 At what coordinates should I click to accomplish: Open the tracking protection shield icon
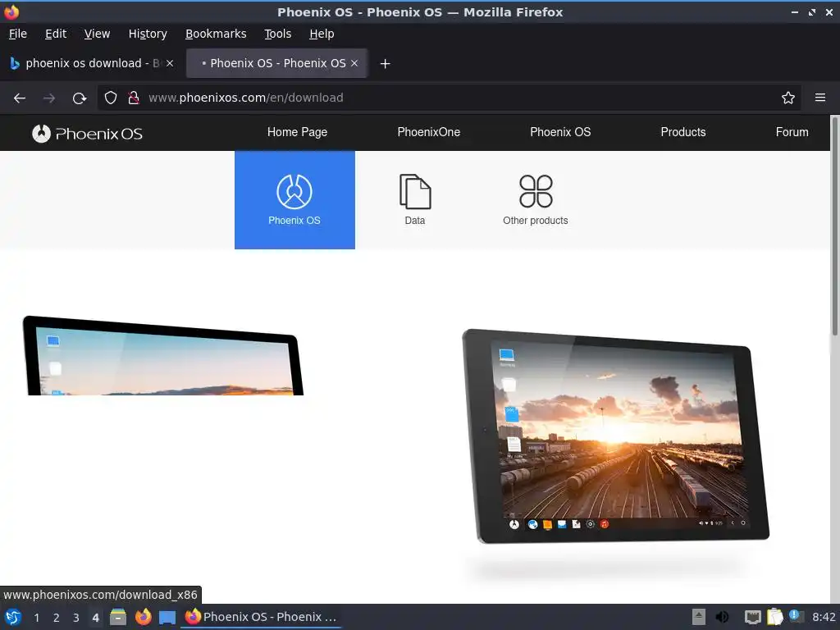[111, 98]
